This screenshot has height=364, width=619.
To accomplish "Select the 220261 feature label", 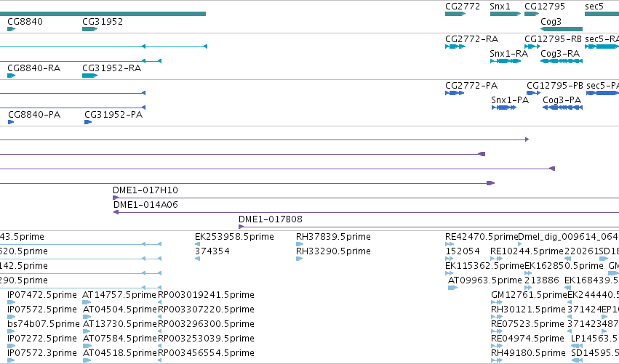I will coord(581,251).
